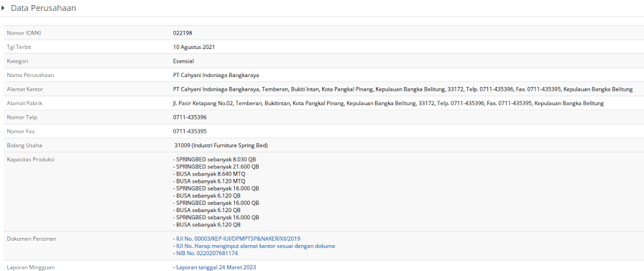Select Nomor Fax value 0711-435395

tap(190, 132)
